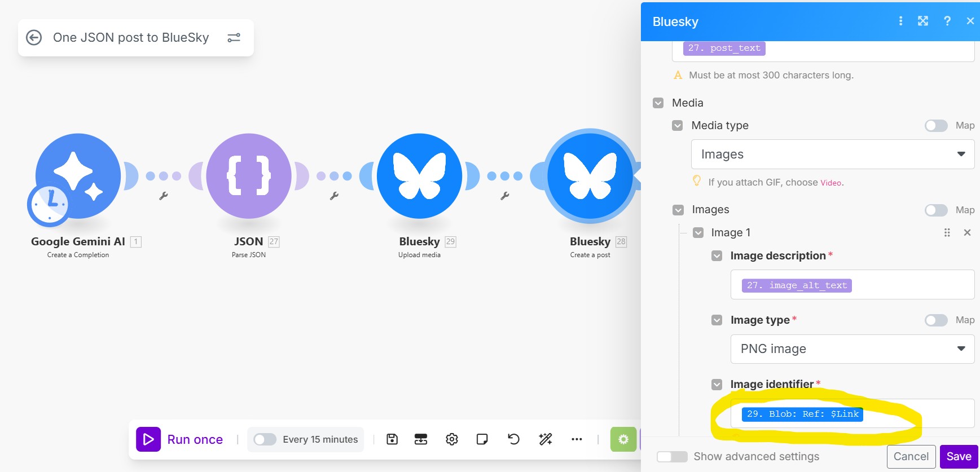Toggle Map switch for Media type

tap(936, 126)
